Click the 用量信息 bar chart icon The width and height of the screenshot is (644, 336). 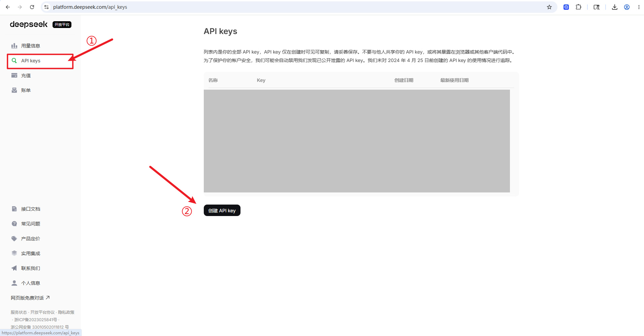click(14, 46)
